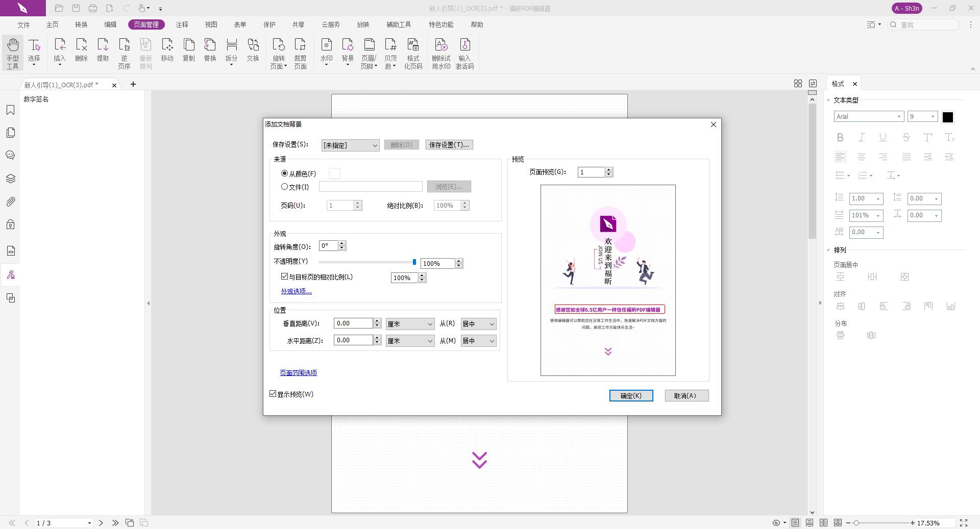The image size is (980, 529).
Task: Click the background color swatch next to 从颜色
Action: (334, 174)
